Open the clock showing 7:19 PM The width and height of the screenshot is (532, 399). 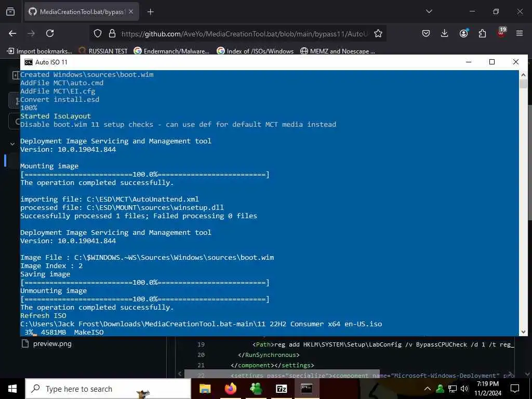(x=487, y=389)
